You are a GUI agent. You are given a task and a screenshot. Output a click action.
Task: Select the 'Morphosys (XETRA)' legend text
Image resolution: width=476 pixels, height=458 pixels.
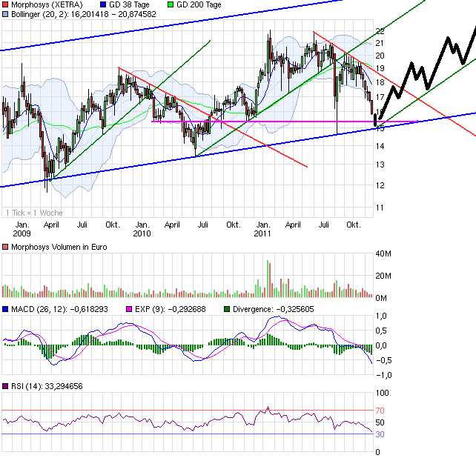click(47, 4)
